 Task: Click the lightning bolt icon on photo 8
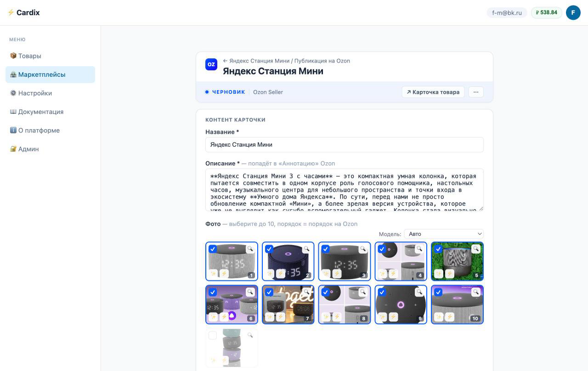click(x=337, y=317)
